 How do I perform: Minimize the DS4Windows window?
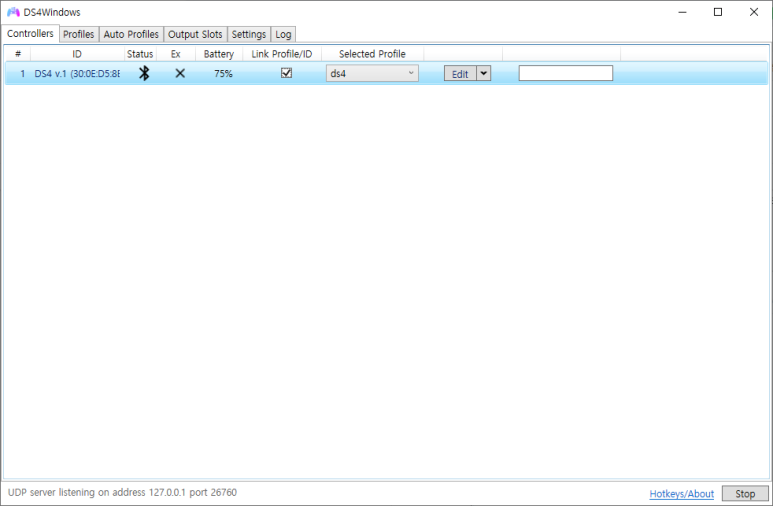(682, 12)
